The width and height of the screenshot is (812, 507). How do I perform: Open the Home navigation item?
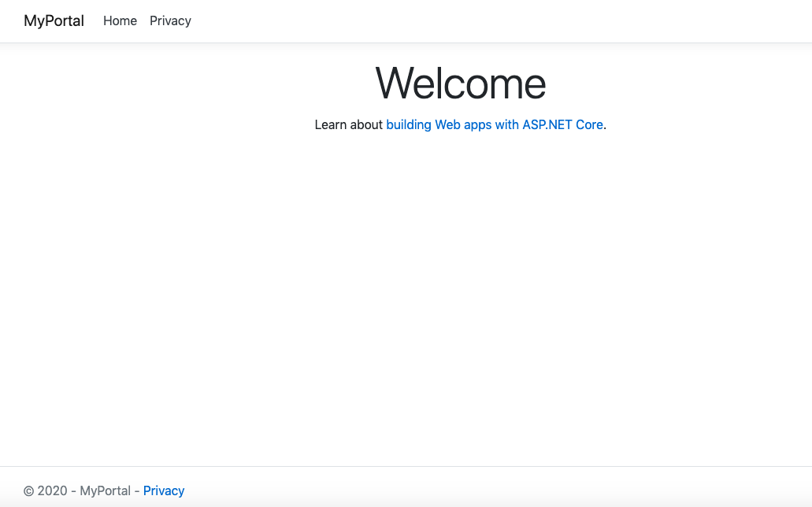click(x=120, y=21)
